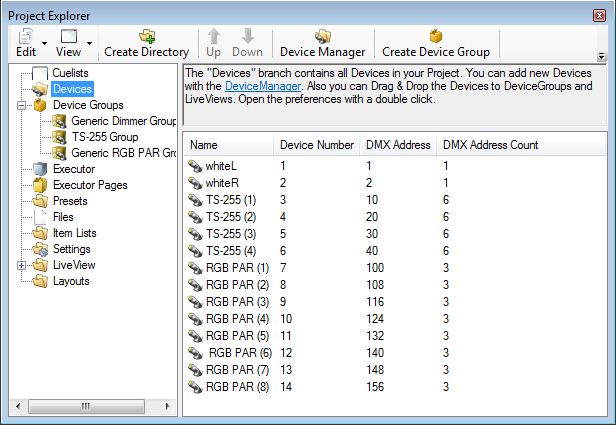Sort by Device Number column header
The width and height of the screenshot is (616, 425).
point(316,145)
